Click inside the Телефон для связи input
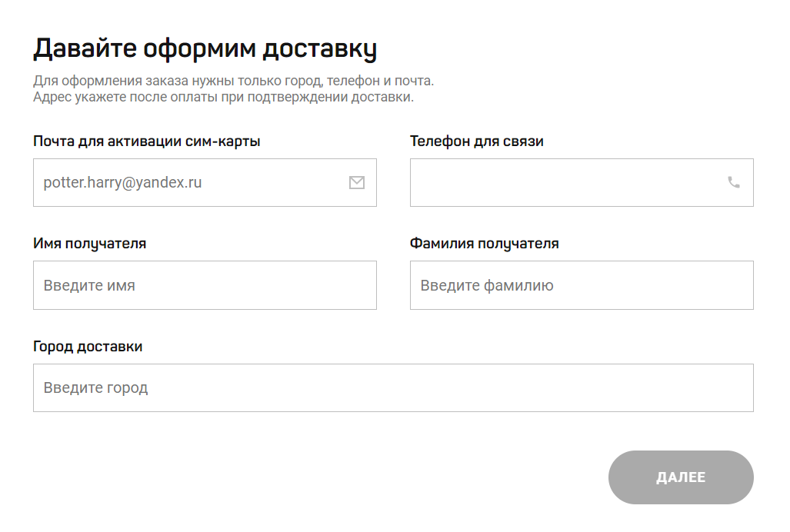 point(569,183)
